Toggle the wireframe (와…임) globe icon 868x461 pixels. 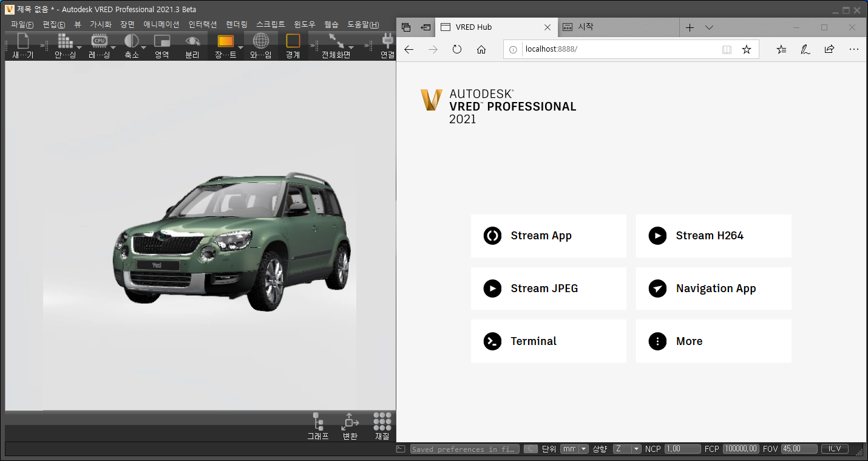261,41
